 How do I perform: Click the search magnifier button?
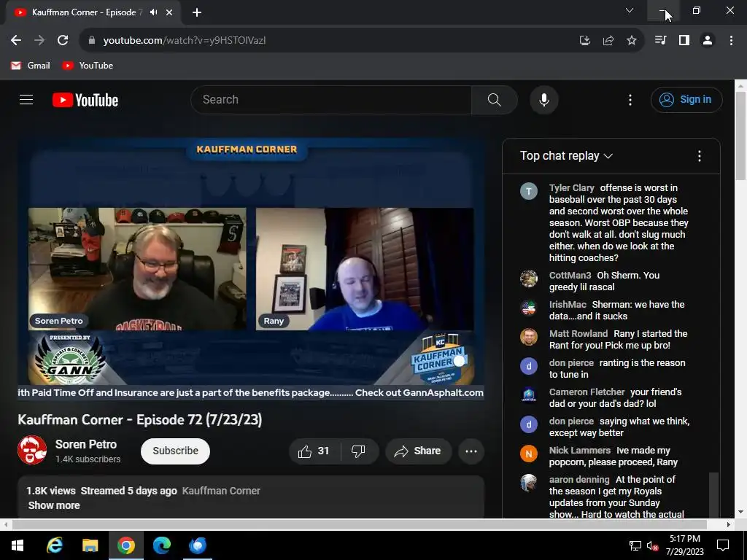pyautogui.click(x=494, y=99)
